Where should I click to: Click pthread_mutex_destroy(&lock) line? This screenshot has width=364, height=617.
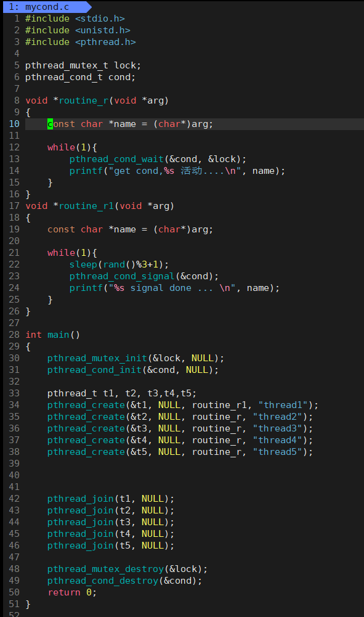(127, 569)
